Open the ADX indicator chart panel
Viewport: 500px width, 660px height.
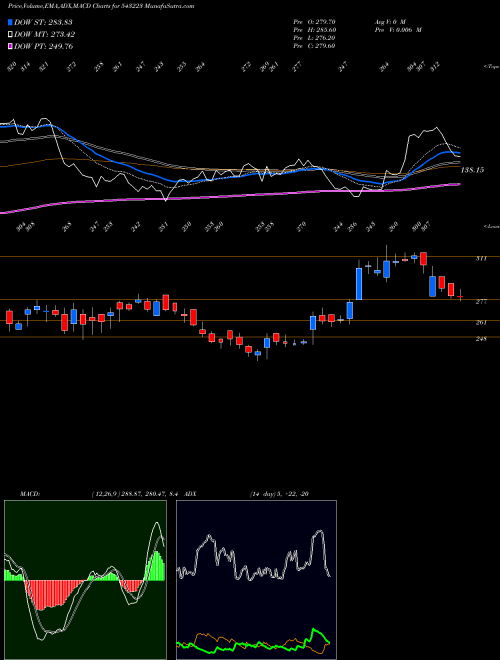click(256, 580)
